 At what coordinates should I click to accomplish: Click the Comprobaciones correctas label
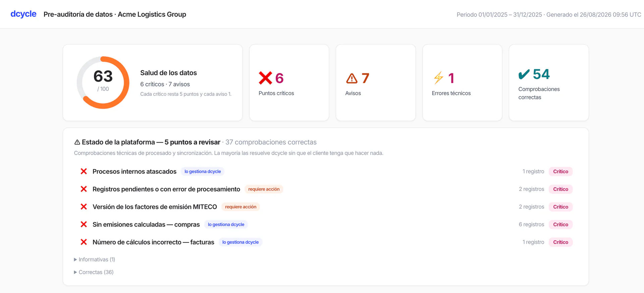(539, 93)
